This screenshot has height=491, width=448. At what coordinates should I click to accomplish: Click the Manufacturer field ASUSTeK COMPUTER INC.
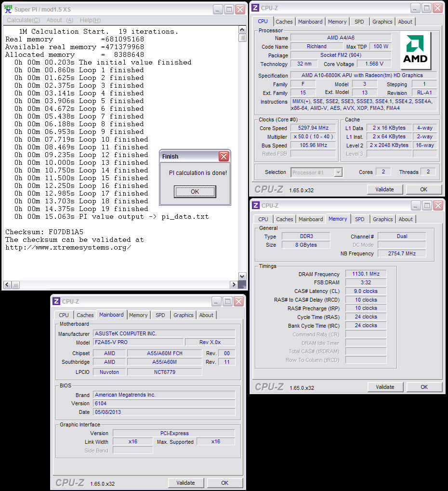point(164,333)
